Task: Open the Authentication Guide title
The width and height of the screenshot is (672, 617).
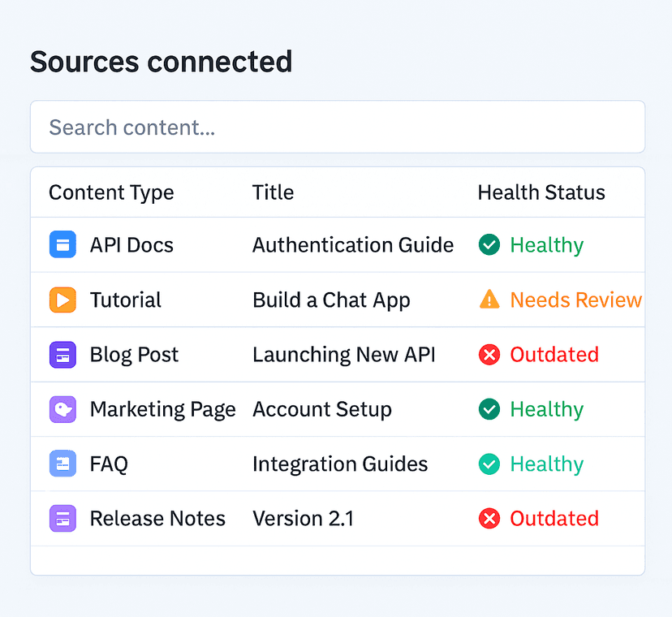Action: (353, 244)
